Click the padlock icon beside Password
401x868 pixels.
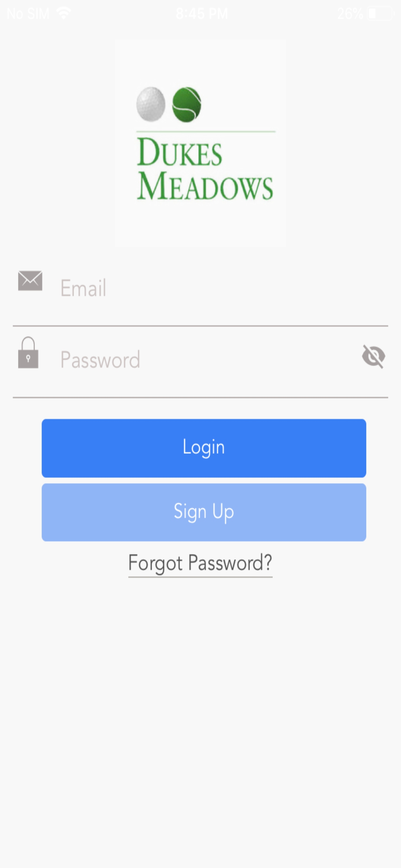(28, 352)
